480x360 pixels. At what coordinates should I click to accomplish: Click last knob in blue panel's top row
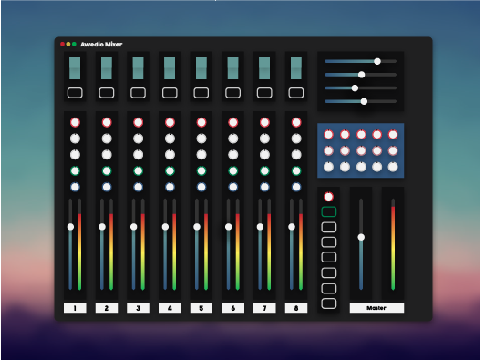393,134
